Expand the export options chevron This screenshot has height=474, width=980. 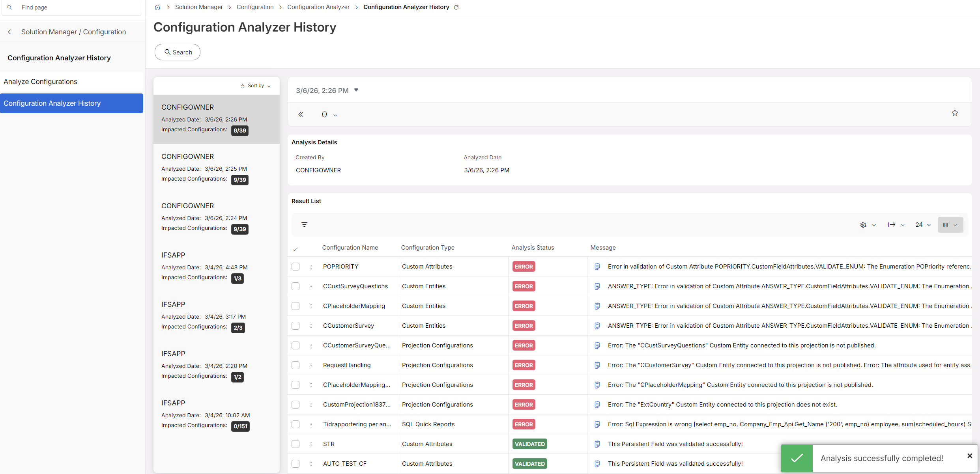(903, 225)
